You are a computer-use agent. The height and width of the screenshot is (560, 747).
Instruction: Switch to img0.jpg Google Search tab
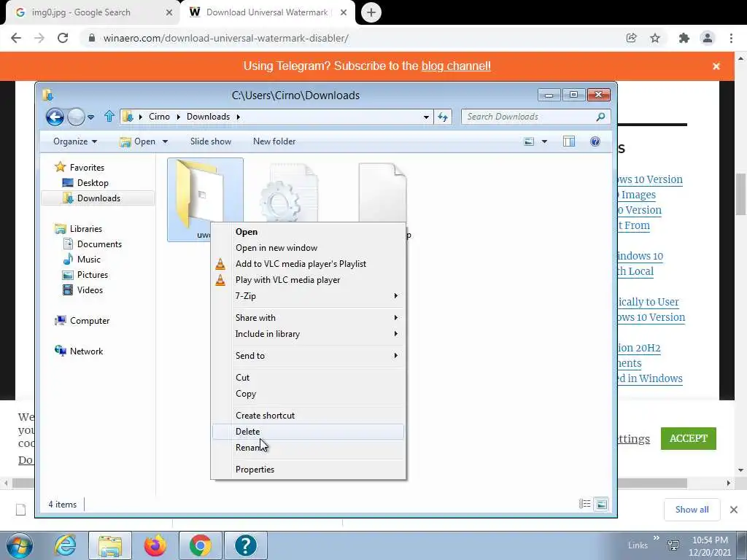coord(93,12)
